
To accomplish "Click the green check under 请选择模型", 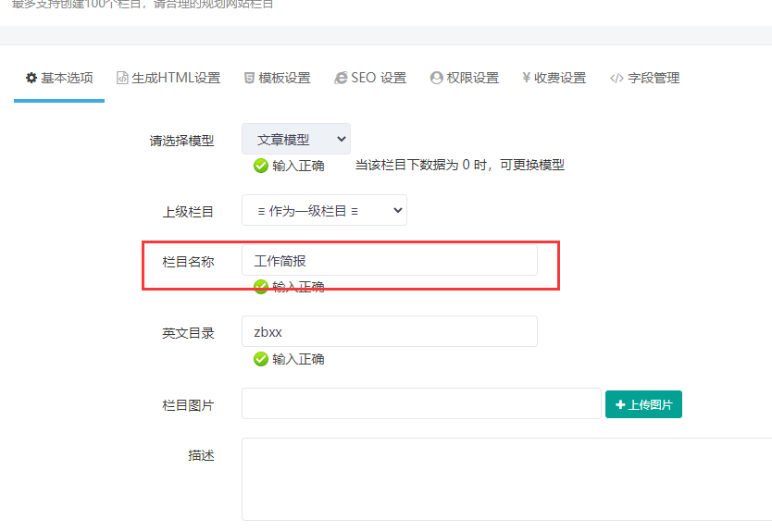I will point(261,166).
